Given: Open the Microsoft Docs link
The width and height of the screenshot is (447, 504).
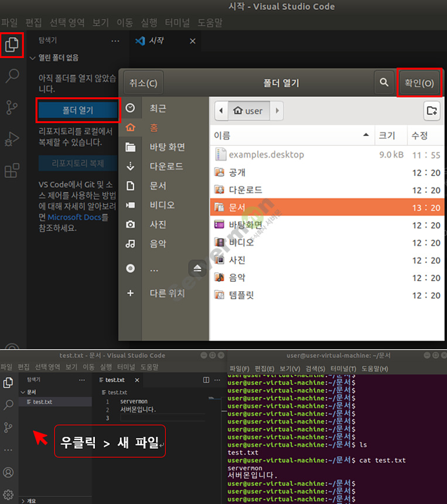Looking at the screenshot, I should pyautogui.click(x=74, y=217).
